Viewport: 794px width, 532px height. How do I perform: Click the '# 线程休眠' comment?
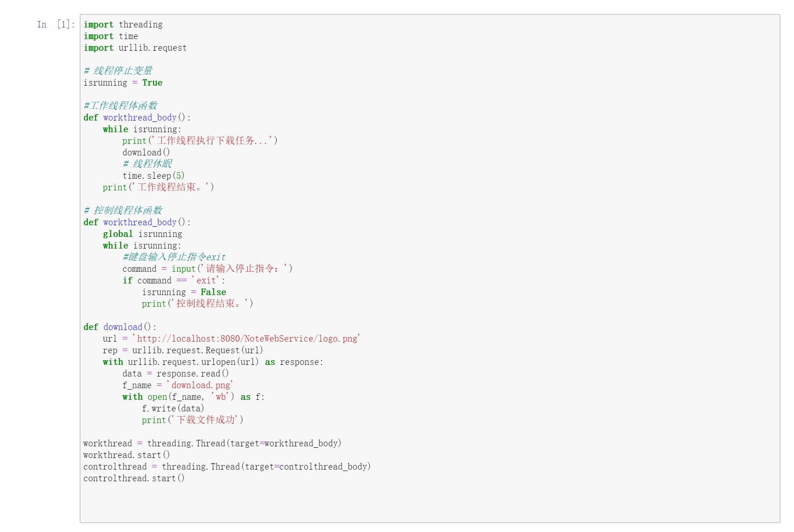tap(148, 164)
